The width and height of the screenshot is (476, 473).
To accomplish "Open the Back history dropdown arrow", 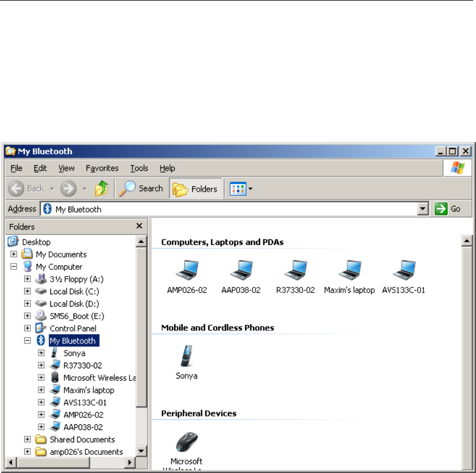I will point(52,189).
